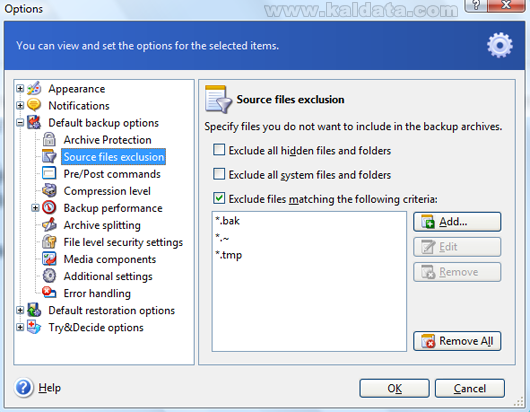
Task: Click the Compression level icon
Action: pos(49,191)
